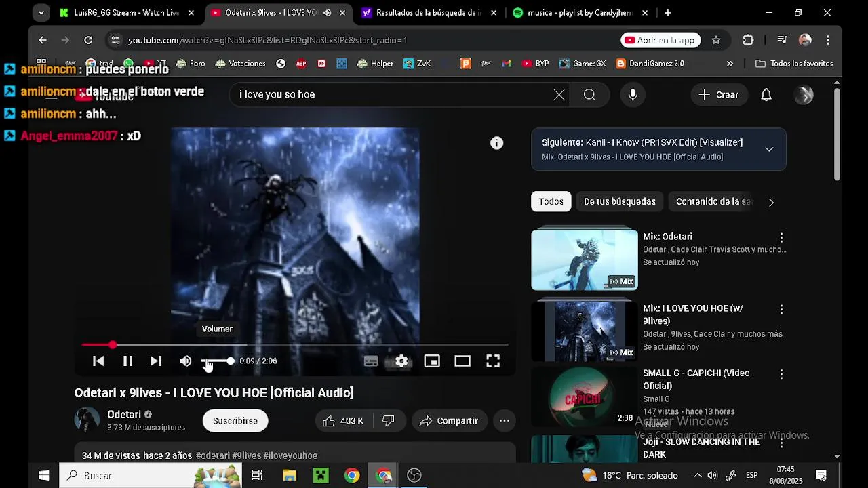Open the Chrome extensions puzzle icon

[x=748, y=40]
